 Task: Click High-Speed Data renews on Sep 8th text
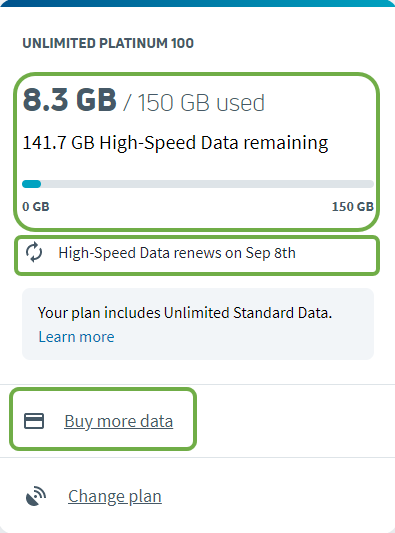[x=177, y=253]
